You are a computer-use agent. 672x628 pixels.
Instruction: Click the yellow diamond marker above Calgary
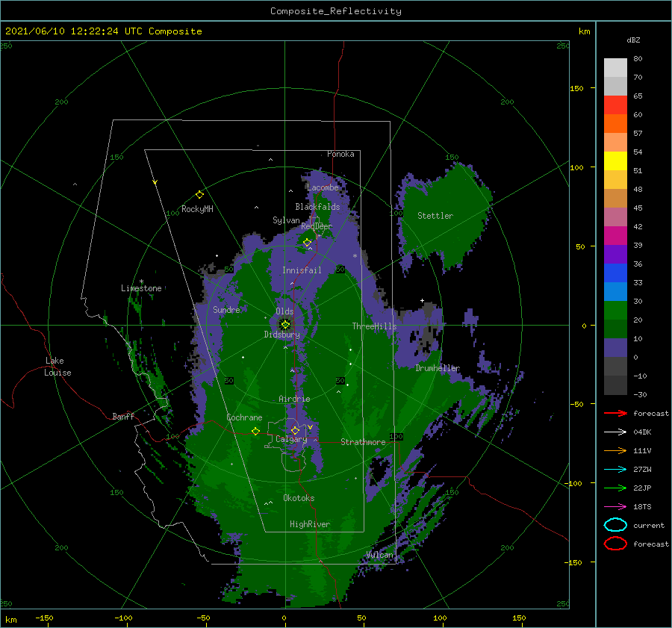click(x=295, y=430)
